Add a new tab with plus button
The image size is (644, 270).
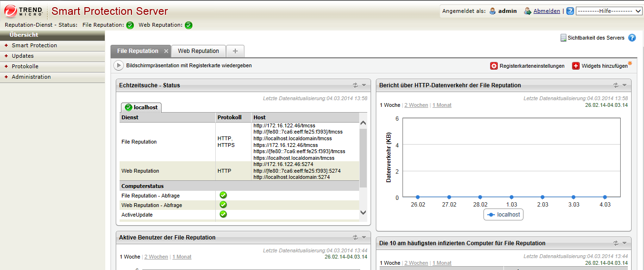click(x=235, y=51)
